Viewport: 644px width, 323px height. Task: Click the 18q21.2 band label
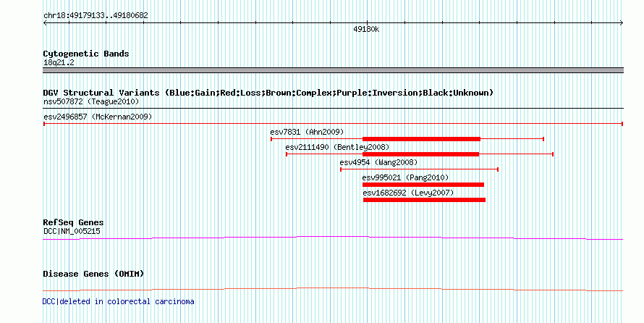coord(59,63)
